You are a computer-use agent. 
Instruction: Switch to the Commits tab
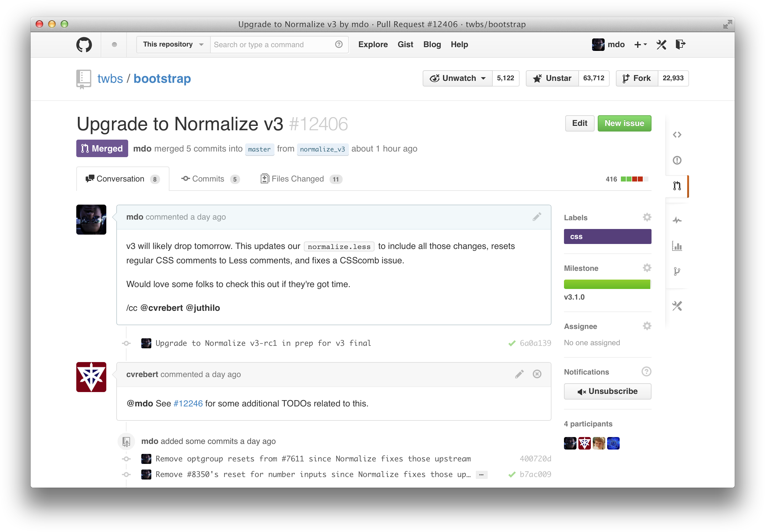[211, 179]
